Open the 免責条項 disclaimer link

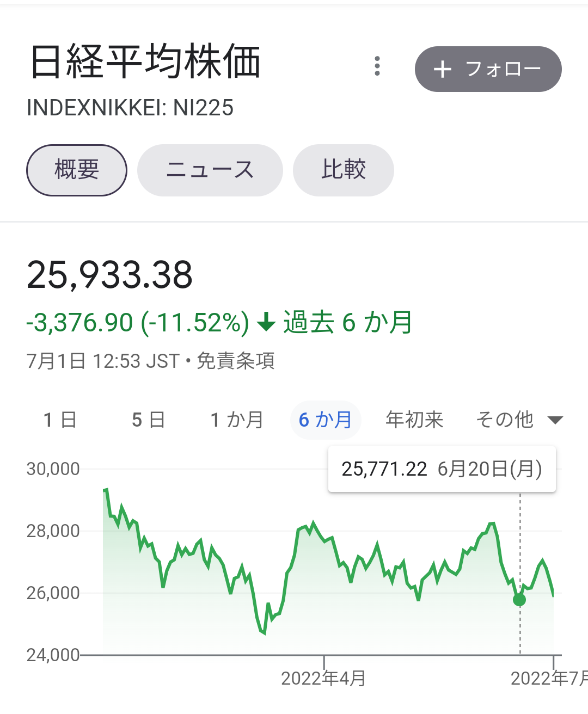(235, 361)
